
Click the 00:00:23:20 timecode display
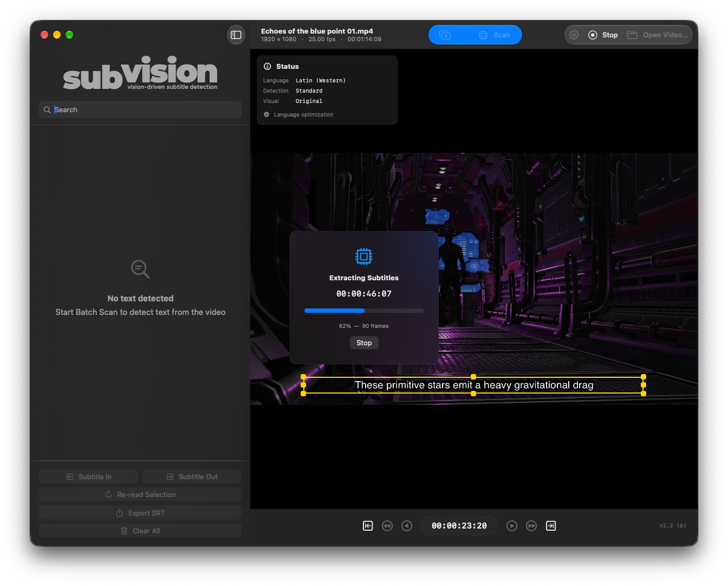tap(459, 526)
